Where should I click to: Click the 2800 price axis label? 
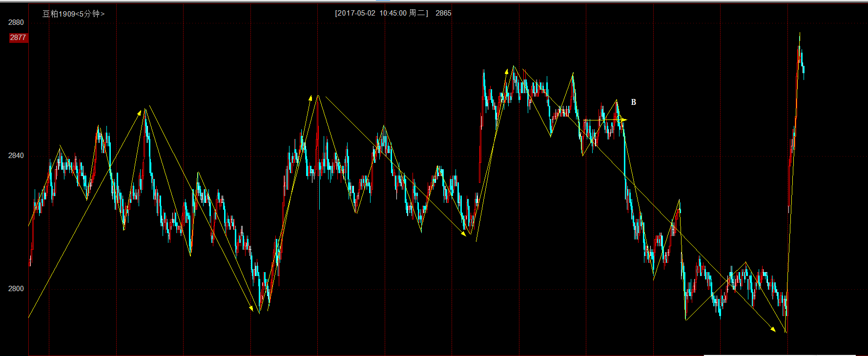(16, 289)
